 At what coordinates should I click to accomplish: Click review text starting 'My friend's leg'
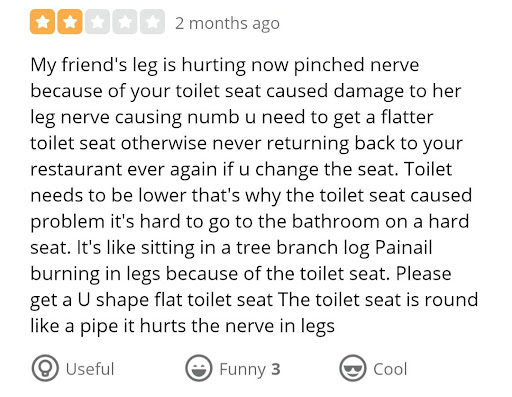(254, 195)
